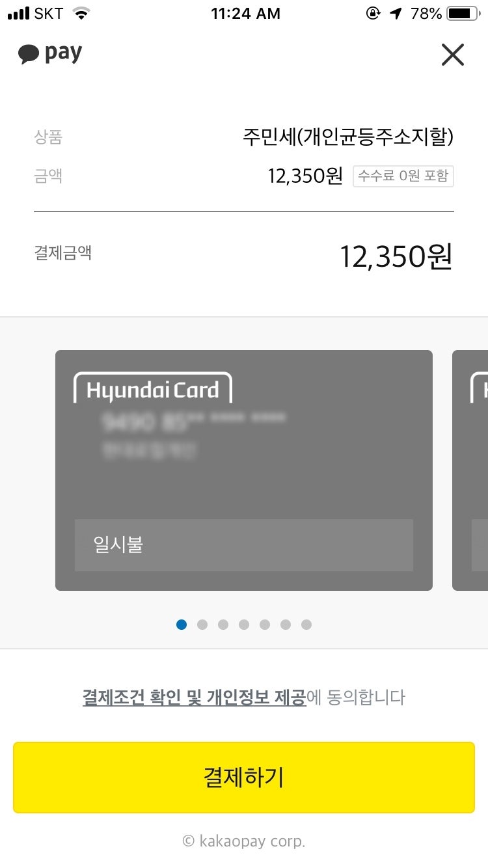Go to fifth card page dot
The width and height of the screenshot is (488, 868).
pyautogui.click(x=265, y=625)
